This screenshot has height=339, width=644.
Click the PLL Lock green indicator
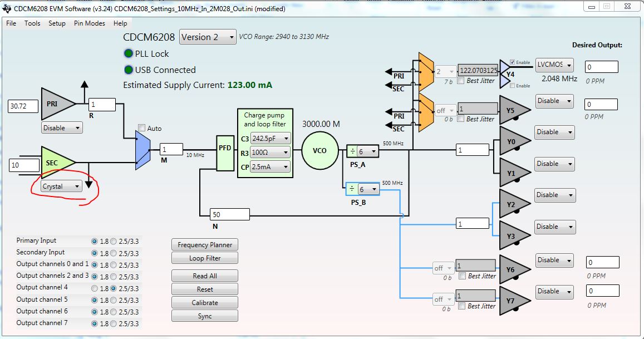(129, 53)
